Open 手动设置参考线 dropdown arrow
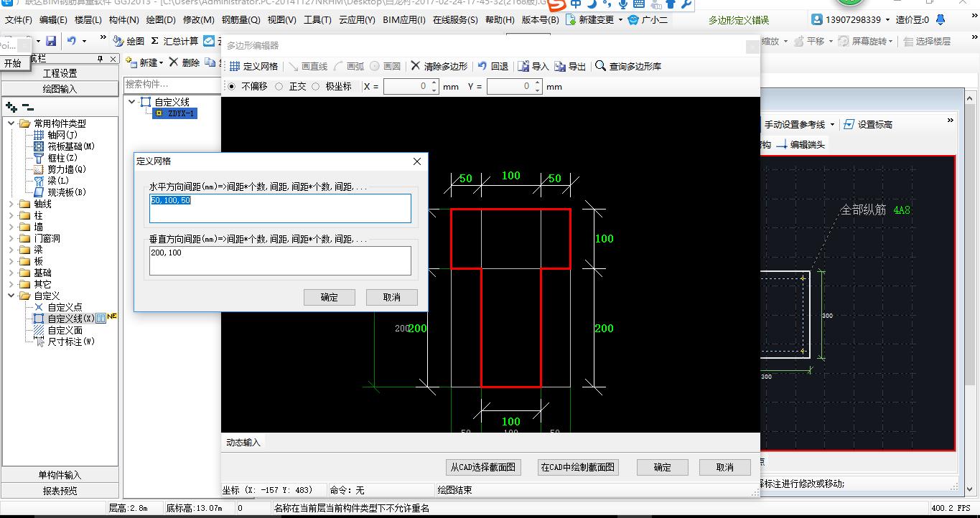 pos(833,125)
